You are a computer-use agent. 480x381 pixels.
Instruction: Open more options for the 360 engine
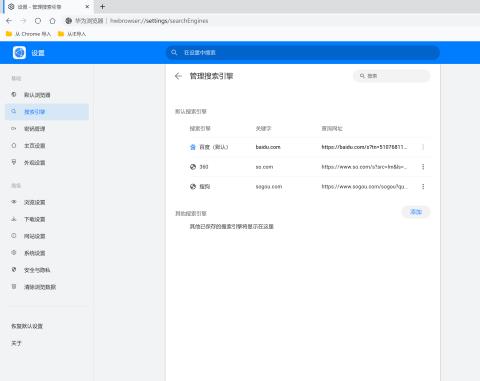coord(423,167)
